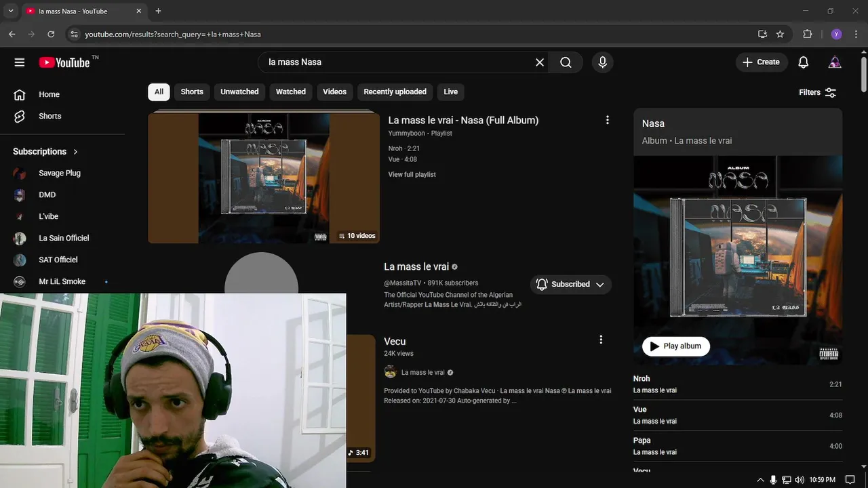The width and height of the screenshot is (868, 488).
Task: View site information icon
Action: [x=74, y=34]
